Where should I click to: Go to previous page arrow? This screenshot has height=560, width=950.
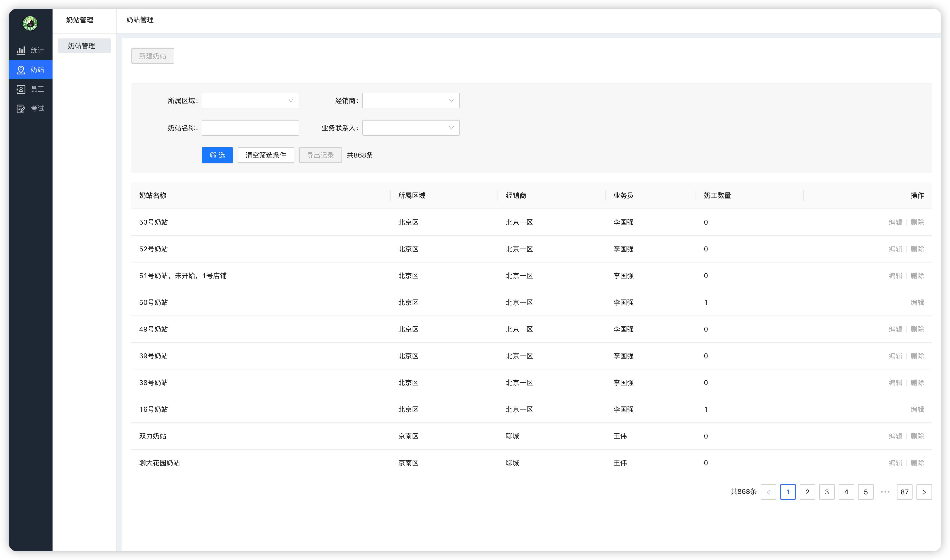pos(768,492)
